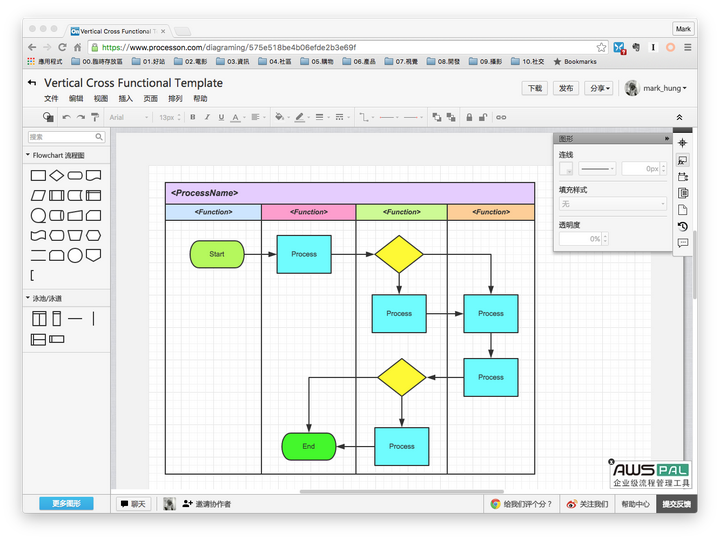
Task: Open the page settings panel icon
Action: [683, 210]
